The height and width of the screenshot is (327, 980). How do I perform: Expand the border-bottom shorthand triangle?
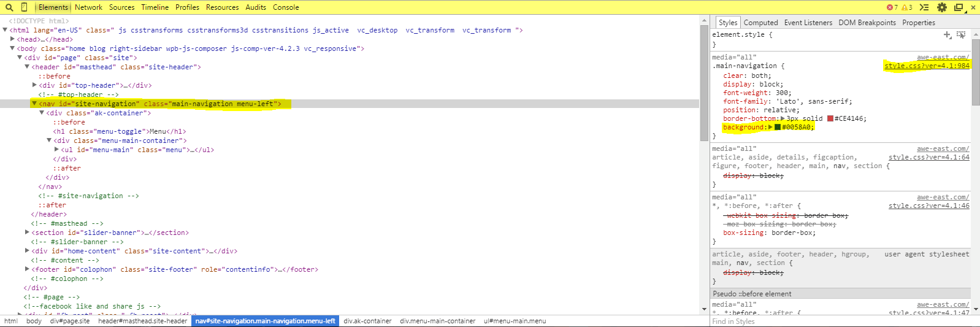point(783,118)
